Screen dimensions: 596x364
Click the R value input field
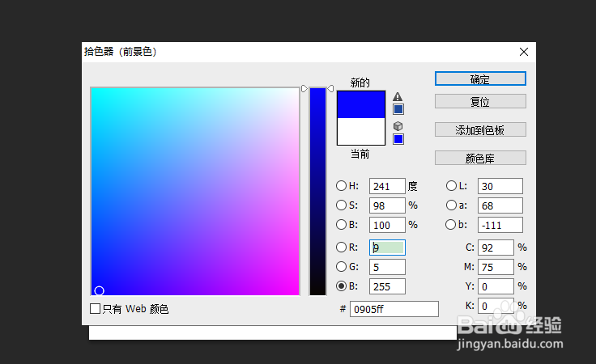click(387, 248)
